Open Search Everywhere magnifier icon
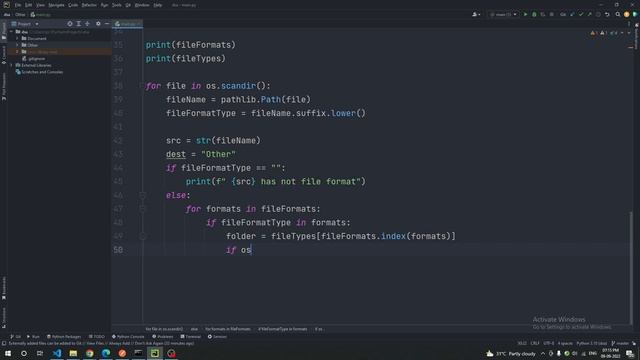The image size is (640, 360). (618, 14)
